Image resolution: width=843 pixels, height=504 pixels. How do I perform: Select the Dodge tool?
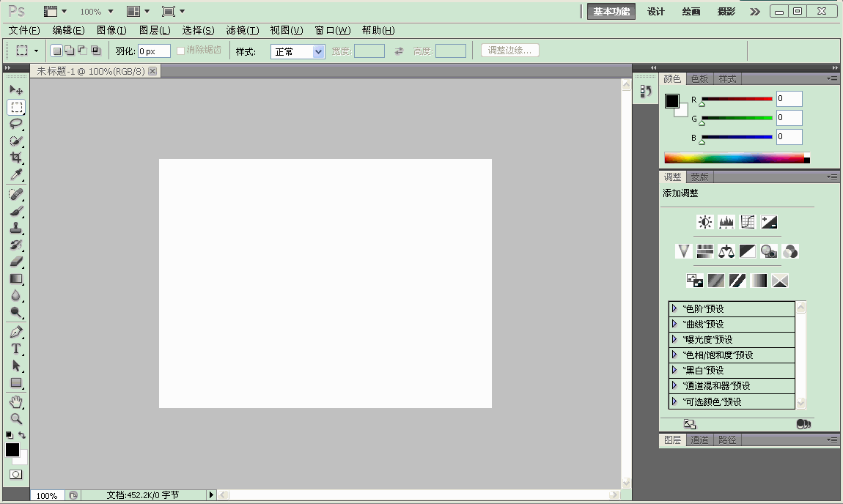[x=16, y=313]
